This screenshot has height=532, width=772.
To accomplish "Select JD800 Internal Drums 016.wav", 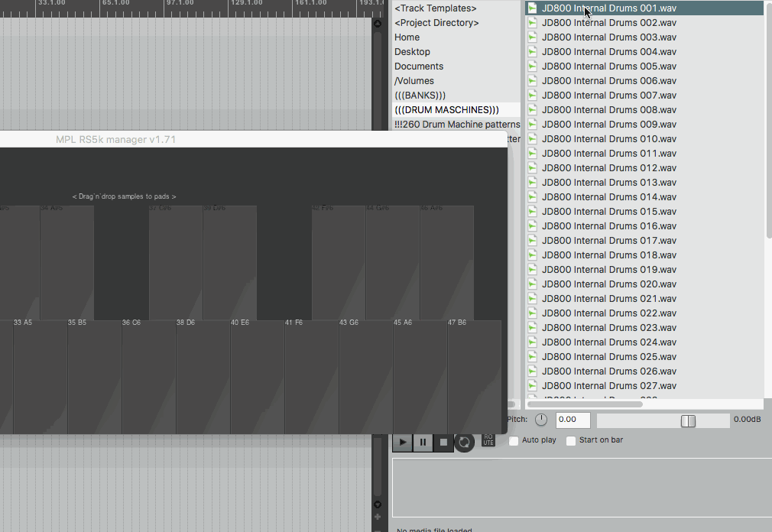I will (x=644, y=226).
